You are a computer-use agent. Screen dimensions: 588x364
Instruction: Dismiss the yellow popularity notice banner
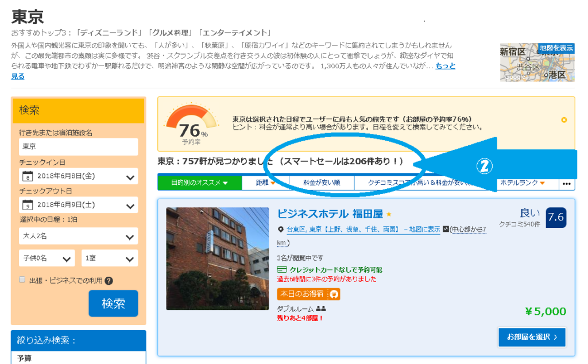point(564,119)
